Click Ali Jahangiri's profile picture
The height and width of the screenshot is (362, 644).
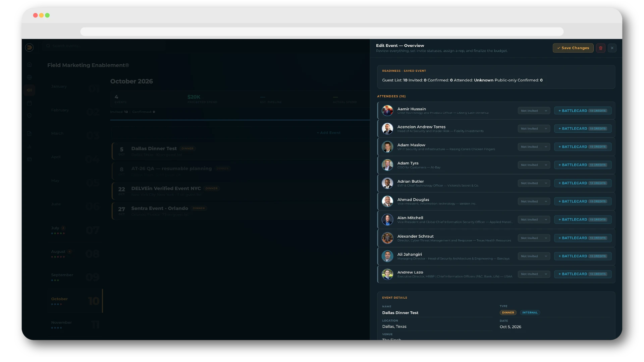387,256
